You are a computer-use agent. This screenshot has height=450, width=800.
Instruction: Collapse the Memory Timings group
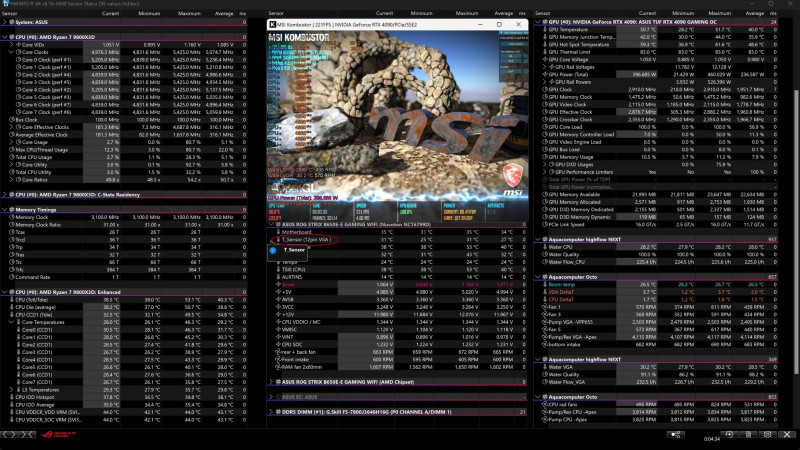pyautogui.click(x=5, y=210)
